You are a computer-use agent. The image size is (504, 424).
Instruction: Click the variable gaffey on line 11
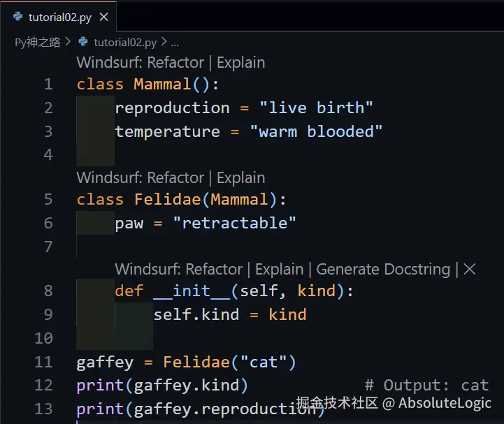point(105,363)
